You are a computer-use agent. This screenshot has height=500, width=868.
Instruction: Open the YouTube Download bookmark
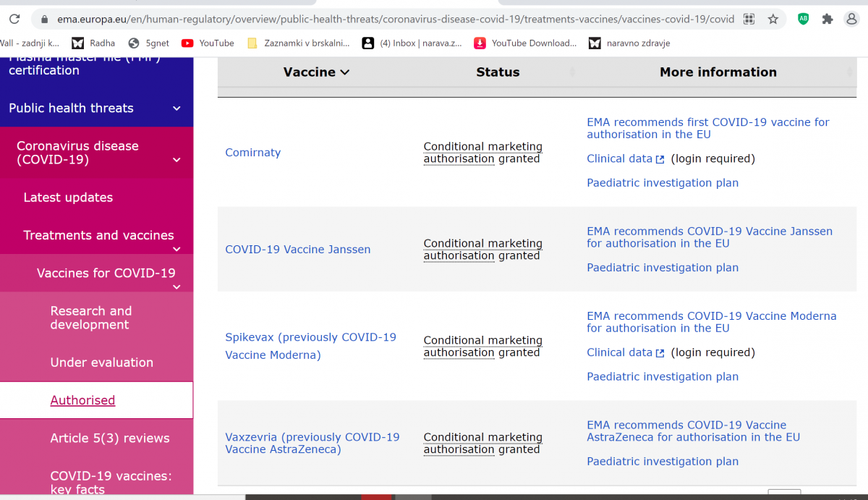(x=526, y=43)
